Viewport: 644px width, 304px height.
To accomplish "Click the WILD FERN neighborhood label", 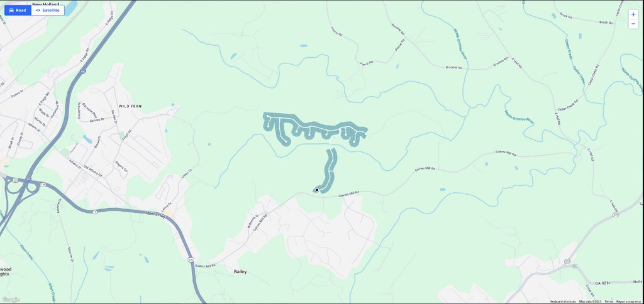I will (130, 106).
